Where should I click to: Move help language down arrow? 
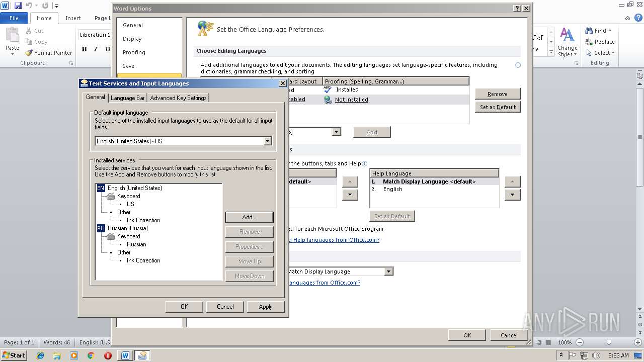(512, 195)
